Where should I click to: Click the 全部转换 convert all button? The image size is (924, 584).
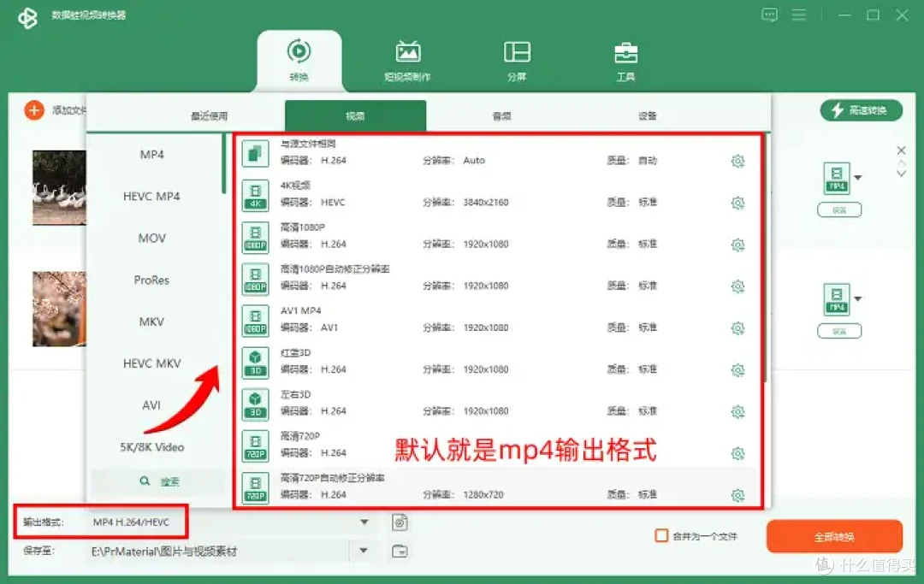tap(834, 536)
